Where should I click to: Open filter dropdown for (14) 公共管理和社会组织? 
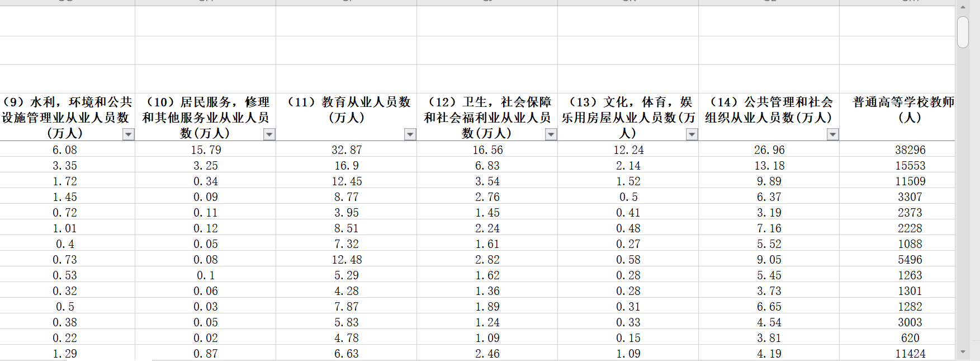click(x=833, y=134)
